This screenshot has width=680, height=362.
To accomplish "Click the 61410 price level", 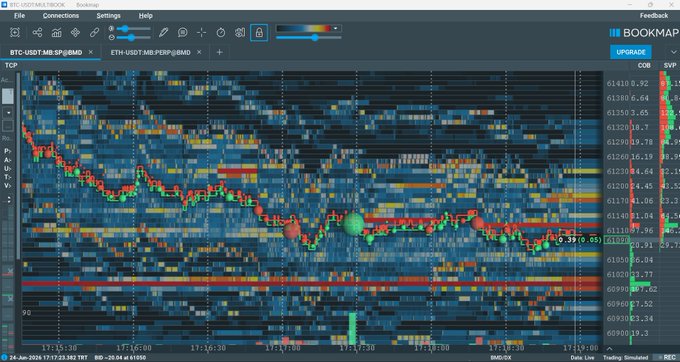I will coord(617,83).
